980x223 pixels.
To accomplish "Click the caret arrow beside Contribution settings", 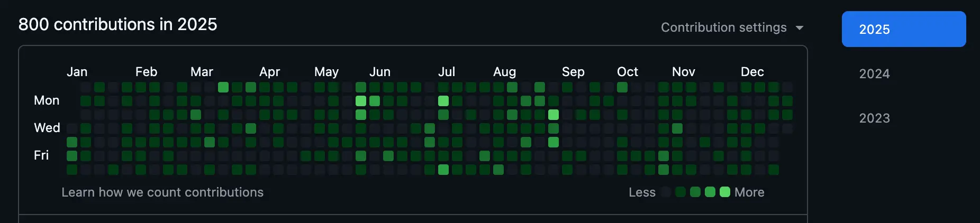I will [x=800, y=28].
